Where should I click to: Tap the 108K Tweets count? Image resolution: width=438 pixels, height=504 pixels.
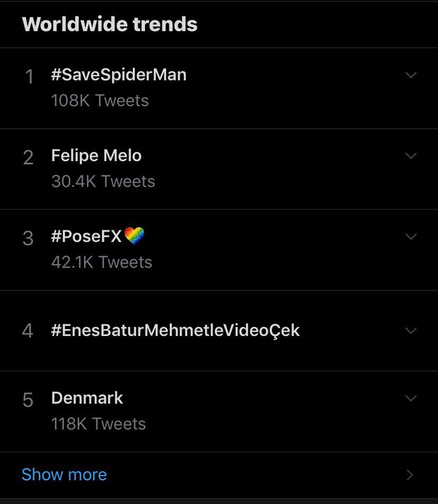pos(100,101)
